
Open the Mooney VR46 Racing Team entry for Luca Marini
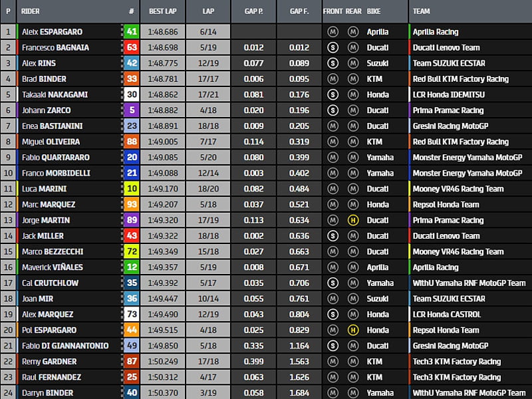458,189
